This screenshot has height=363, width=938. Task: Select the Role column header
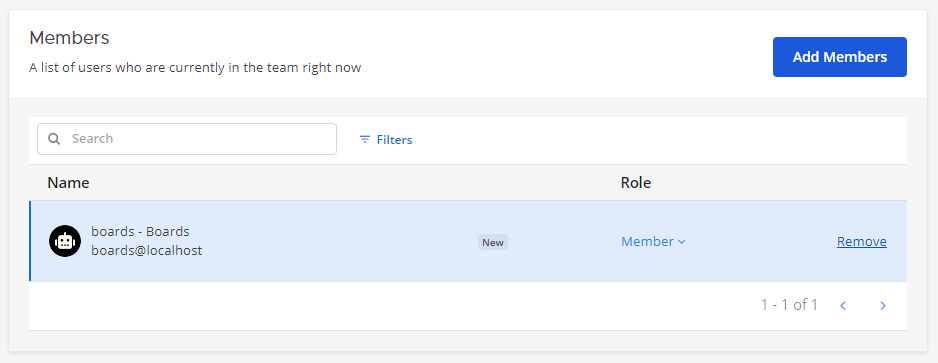(635, 182)
